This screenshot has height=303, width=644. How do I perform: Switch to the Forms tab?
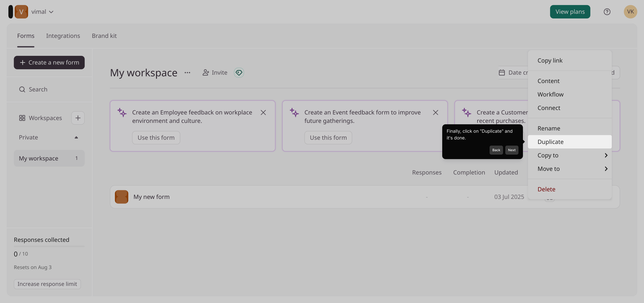26,36
